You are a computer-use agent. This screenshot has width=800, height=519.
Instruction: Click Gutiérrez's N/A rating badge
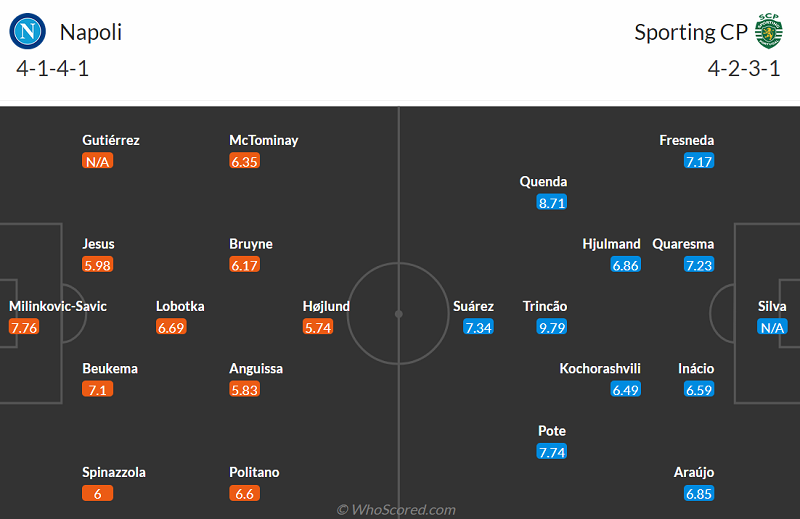click(97, 161)
